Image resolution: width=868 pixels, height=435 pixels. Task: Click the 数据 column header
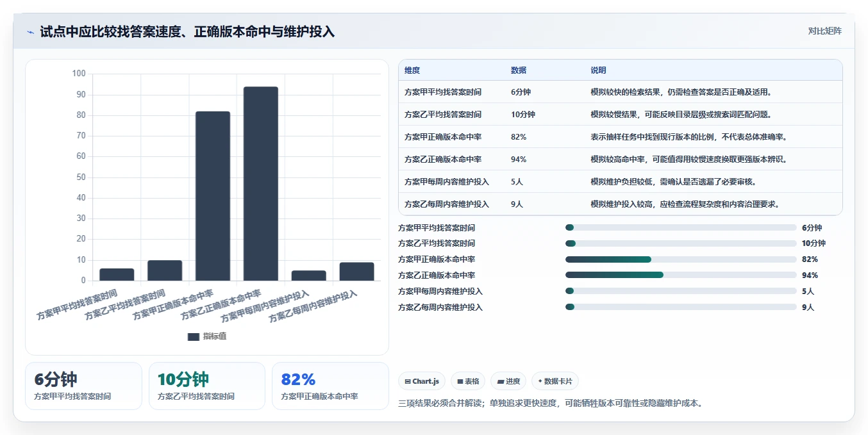coord(519,70)
